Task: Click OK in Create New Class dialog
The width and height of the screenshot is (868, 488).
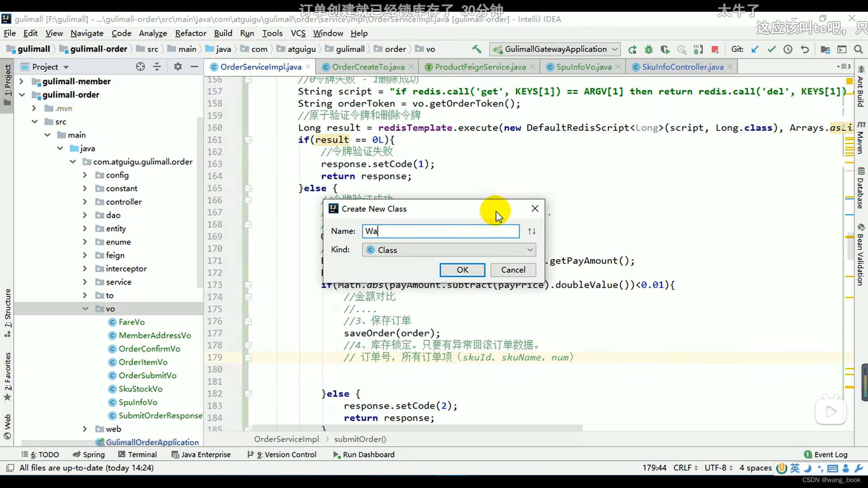Action: tap(462, 270)
